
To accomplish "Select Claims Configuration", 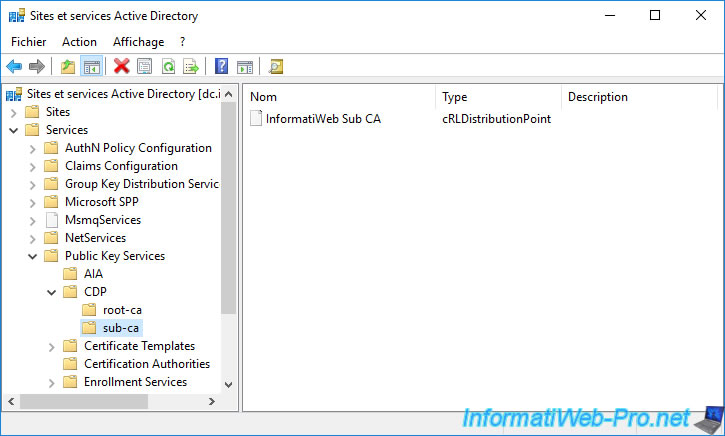I will click(121, 166).
